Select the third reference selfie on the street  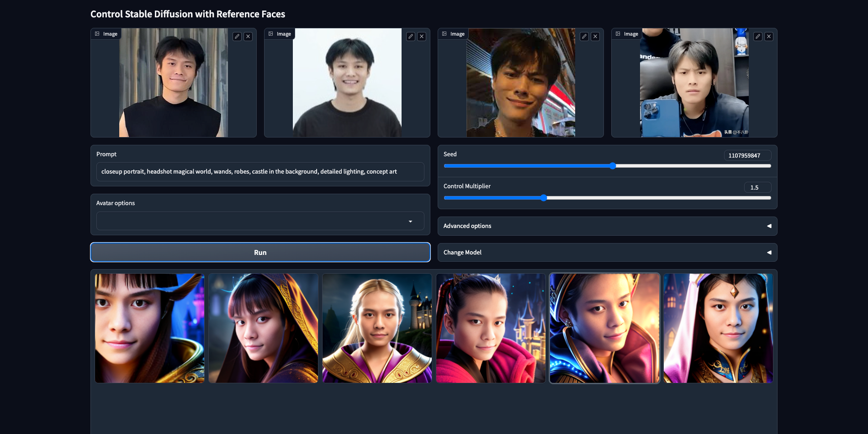521,83
